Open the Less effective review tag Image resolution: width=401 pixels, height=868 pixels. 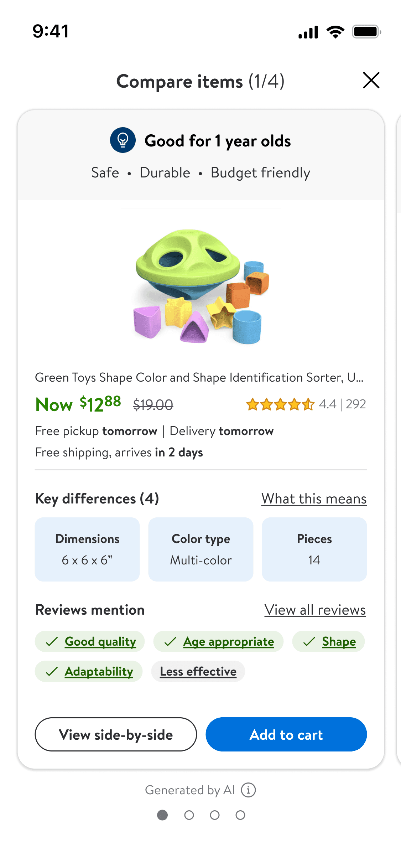click(198, 672)
